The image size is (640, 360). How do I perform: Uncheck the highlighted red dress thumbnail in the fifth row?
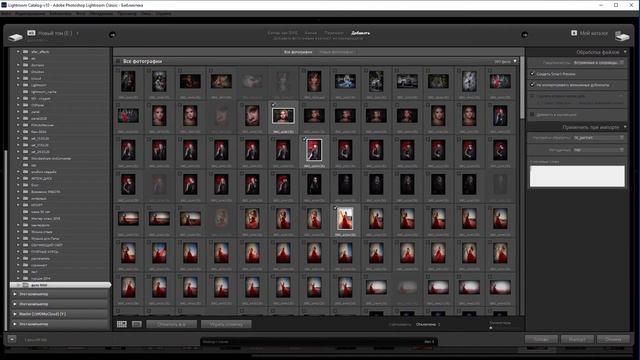336,208
